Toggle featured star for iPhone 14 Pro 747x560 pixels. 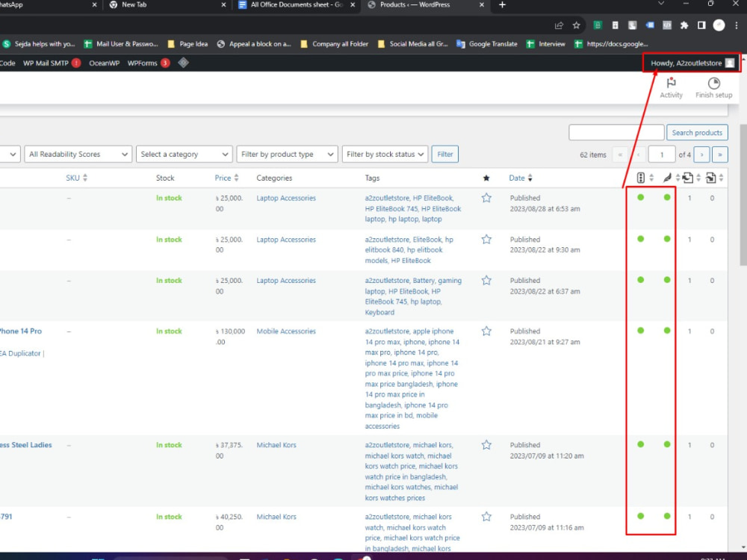pos(486,331)
